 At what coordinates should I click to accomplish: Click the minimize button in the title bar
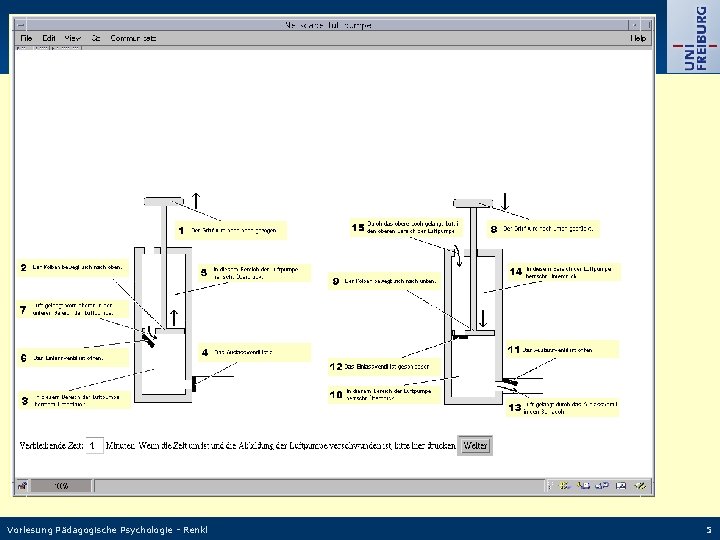[x=635, y=25]
